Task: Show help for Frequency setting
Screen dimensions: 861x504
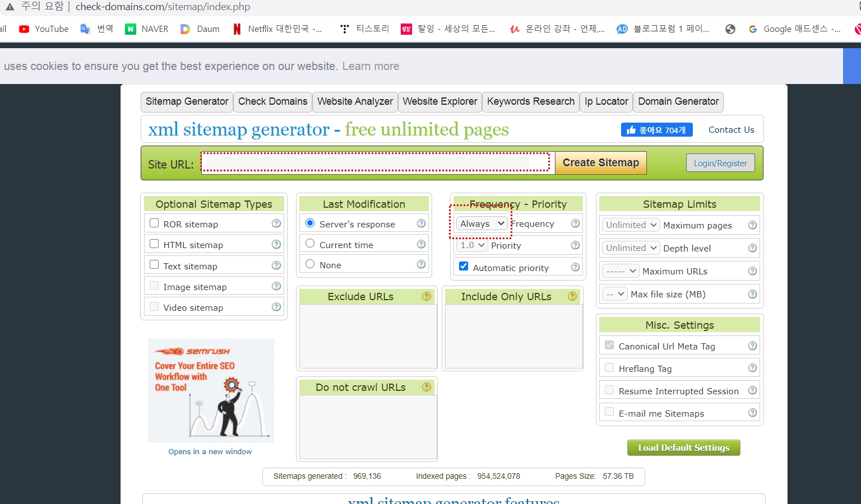Action: (575, 223)
